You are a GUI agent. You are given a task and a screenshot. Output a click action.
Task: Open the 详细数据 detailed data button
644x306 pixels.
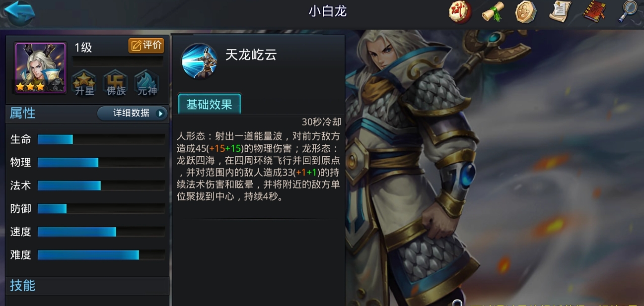[132, 113]
